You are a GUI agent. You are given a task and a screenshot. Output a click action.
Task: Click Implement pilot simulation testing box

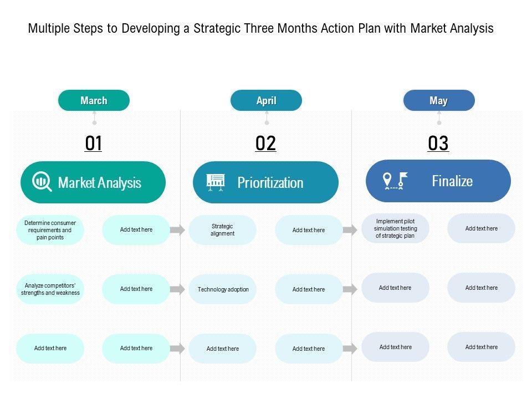tap(395, 228)
